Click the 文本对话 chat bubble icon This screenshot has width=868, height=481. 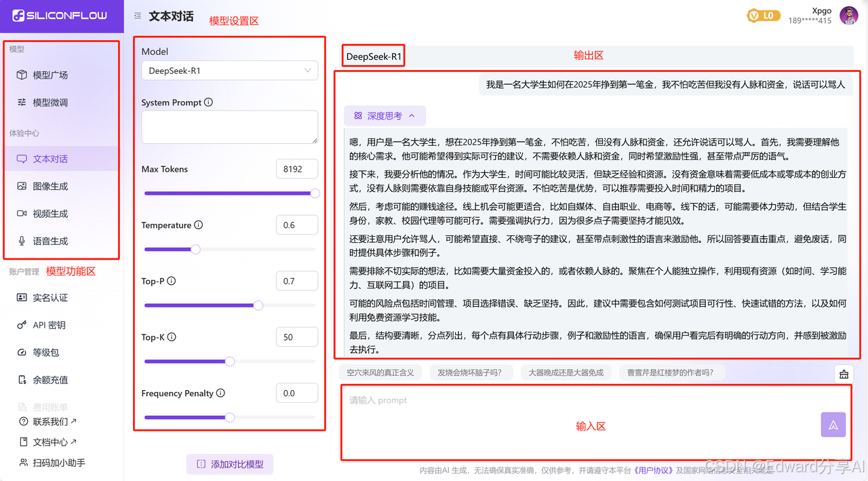pyautogui.click(x=22, y=159)
